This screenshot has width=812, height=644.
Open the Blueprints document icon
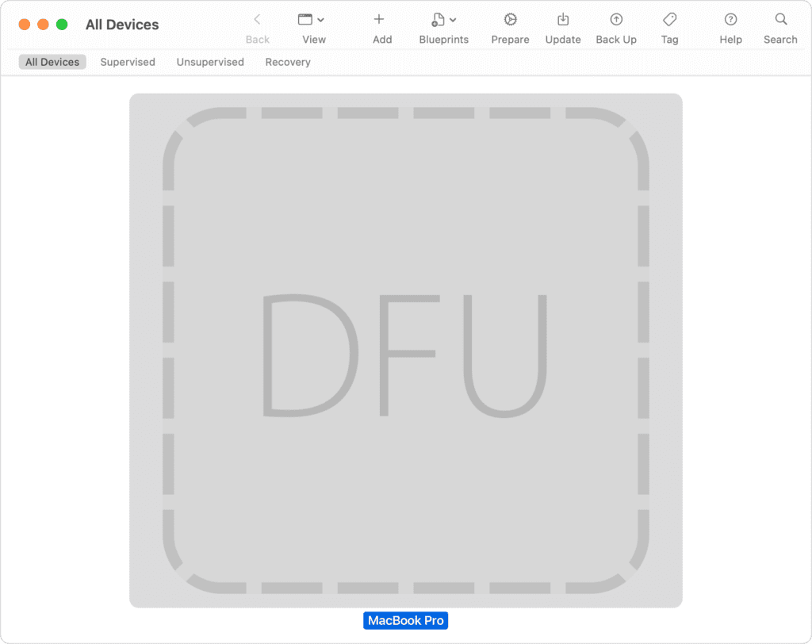coord(438,20)
